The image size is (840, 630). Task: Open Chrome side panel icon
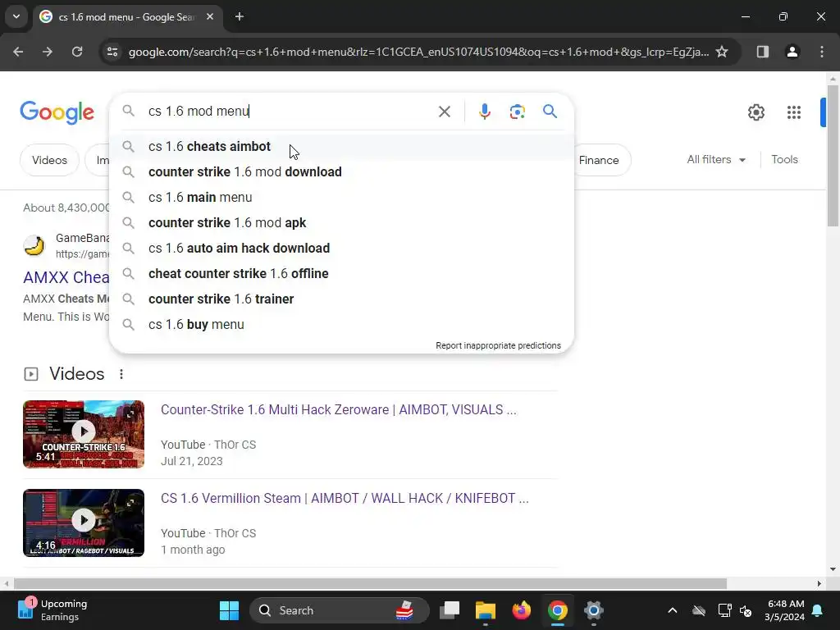click(x=762, y=52)
